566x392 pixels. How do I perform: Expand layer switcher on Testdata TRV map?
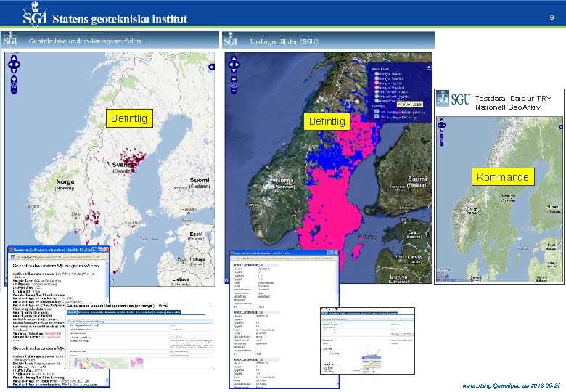pyautogui.click(x=561, y=127)
